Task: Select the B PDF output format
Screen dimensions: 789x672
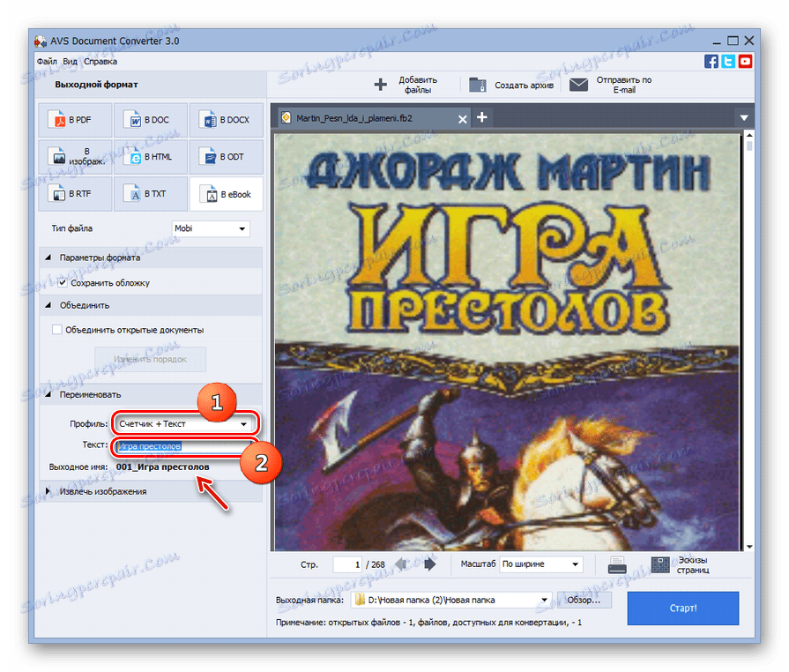Action: (75, 120)
